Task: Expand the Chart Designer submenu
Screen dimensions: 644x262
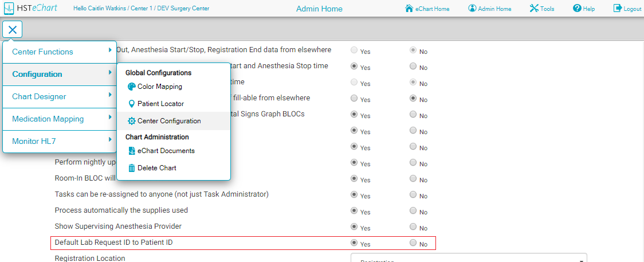Action: click(60, 96)
